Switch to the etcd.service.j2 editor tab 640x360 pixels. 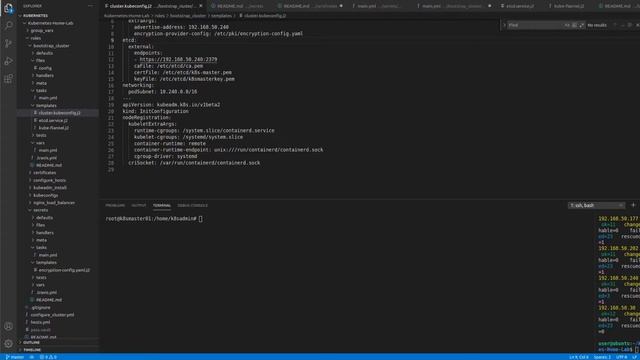[x=520, y=6]
